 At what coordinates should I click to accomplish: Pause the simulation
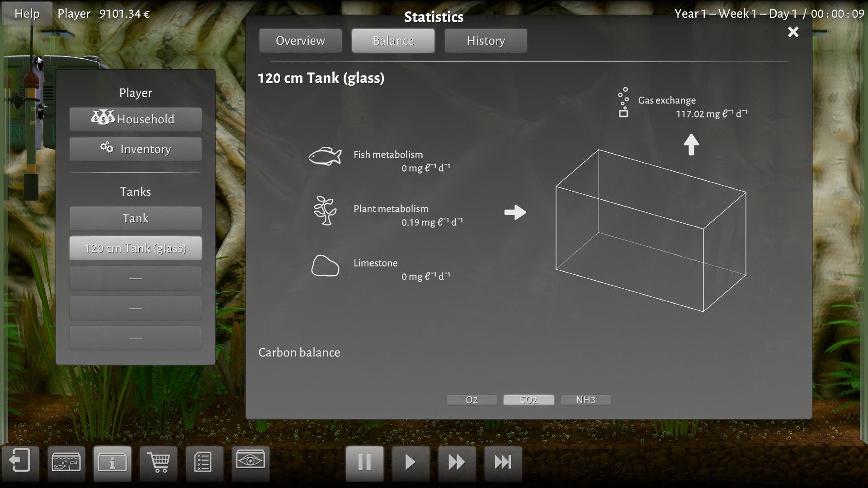coord(364,462)
